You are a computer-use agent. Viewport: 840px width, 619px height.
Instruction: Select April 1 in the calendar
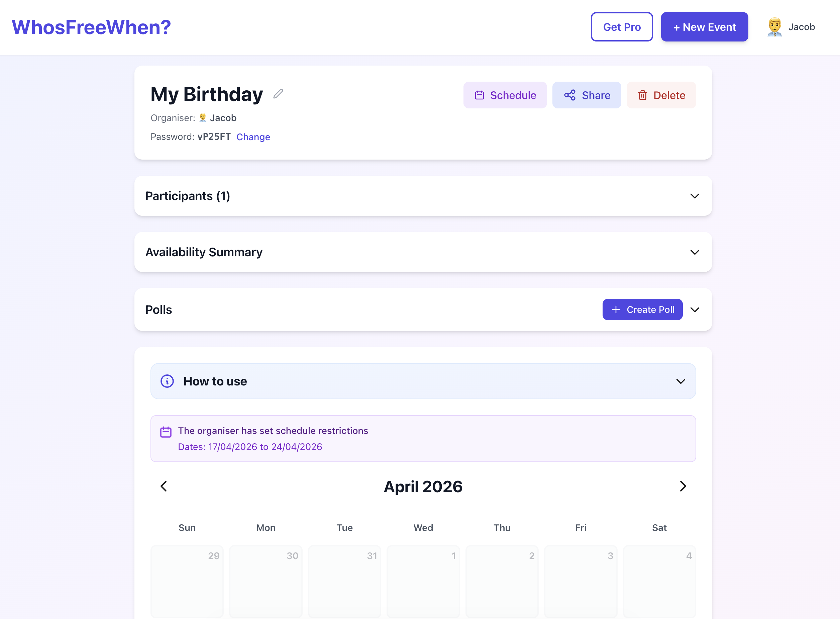click(423, 581)
